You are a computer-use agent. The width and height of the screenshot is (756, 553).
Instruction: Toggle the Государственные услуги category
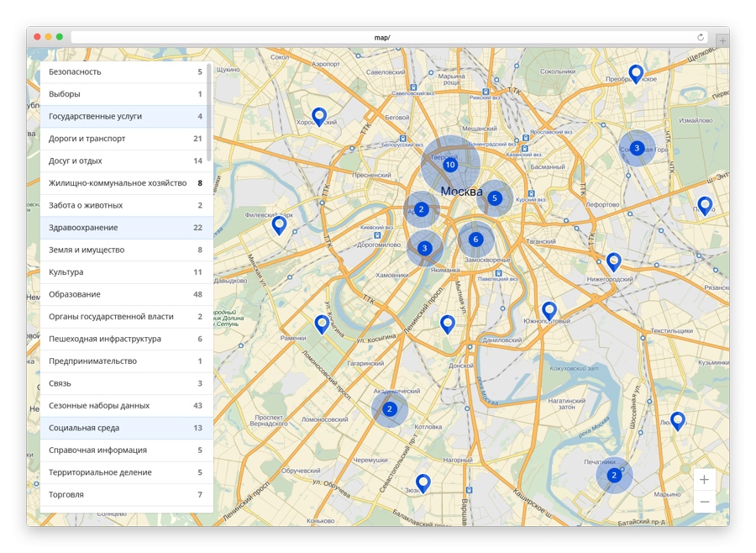coord(126,116)
